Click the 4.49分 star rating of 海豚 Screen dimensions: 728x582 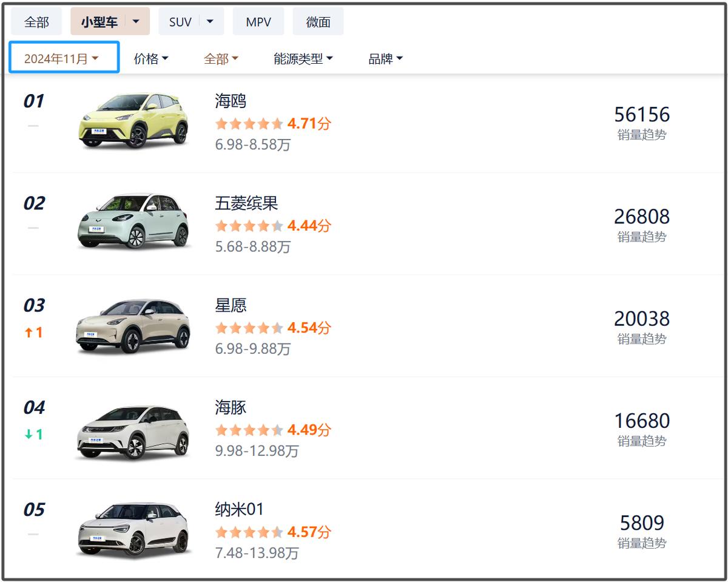[273, 430]
